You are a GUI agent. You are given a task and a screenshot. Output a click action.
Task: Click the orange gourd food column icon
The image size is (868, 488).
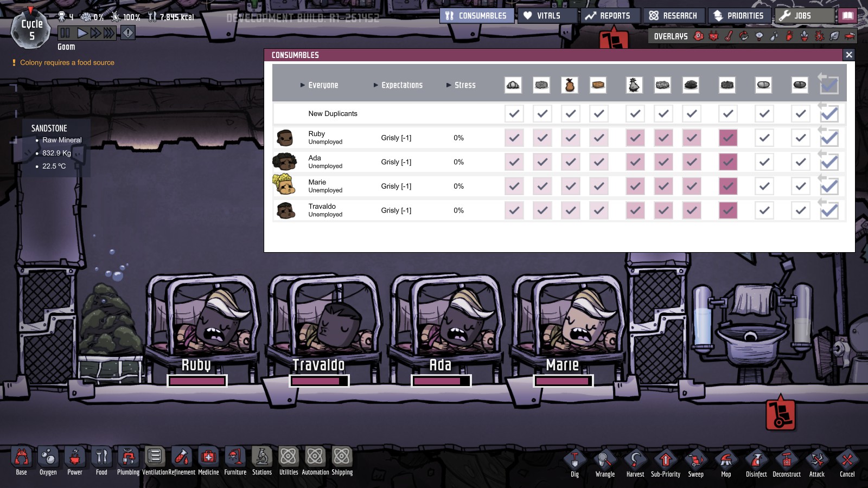click(x=570, y=85)
